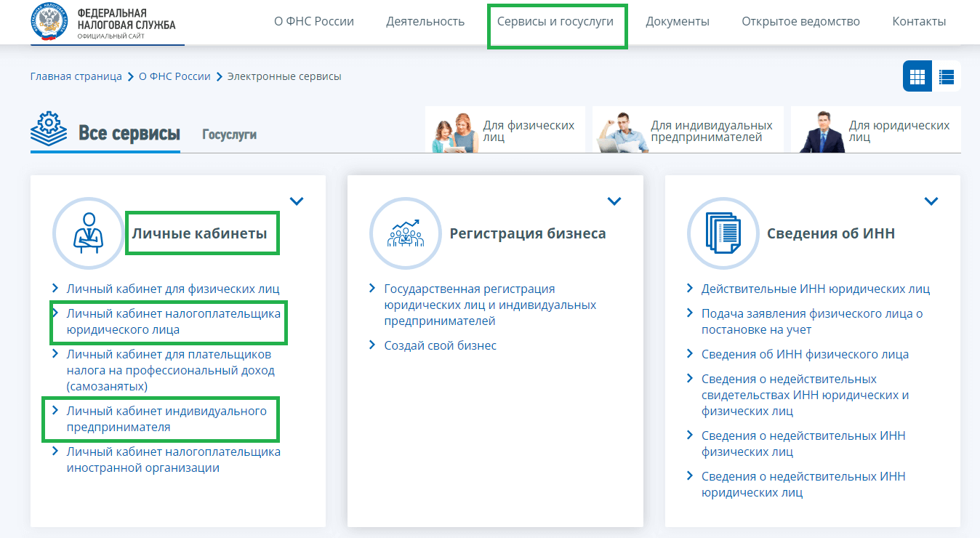The height and width of the screenshot is (538, 980).
Task: Switch to list view layout
Action: (947, 76)
